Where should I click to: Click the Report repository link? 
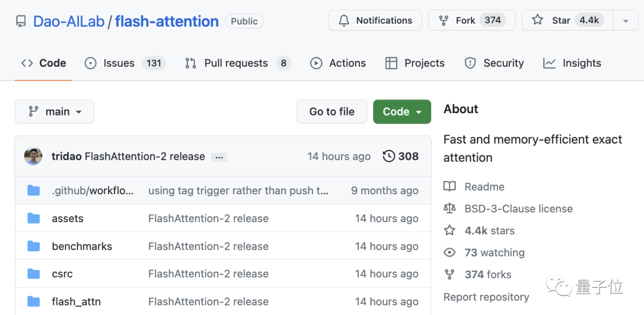coord(486,297)
